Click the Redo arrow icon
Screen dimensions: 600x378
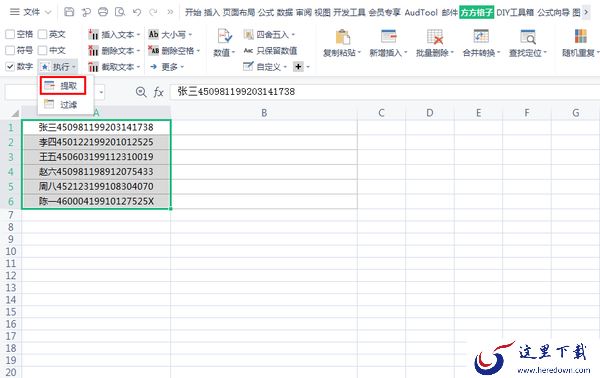click(x=153, y=12)
